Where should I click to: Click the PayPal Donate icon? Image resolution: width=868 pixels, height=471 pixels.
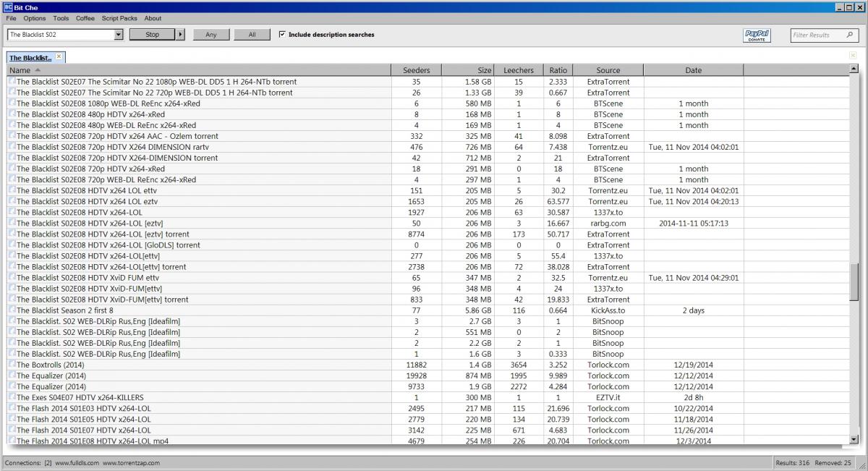pos(757,35)
